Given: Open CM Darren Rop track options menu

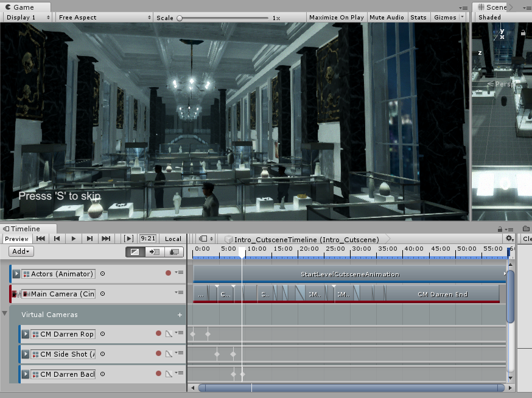Looking at the screenshot, I should pos(179,333).
